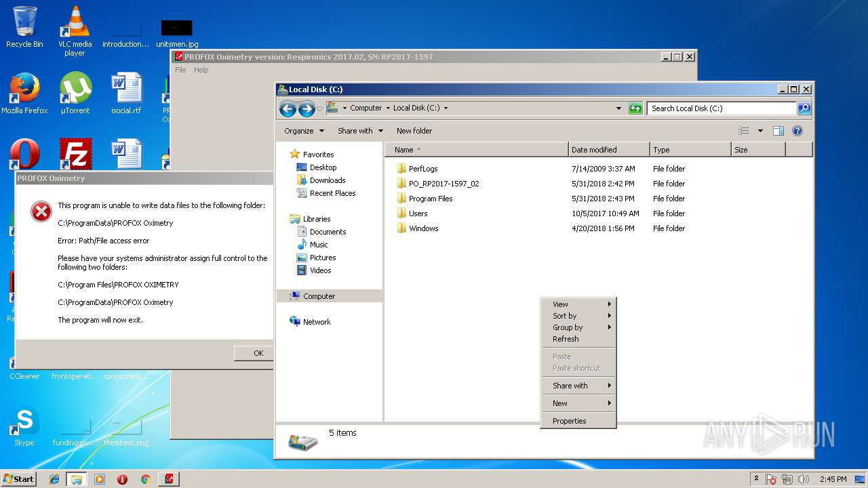Image resolution: width=868 pixels, height=488 pixels.
Task: Open Group by context menu submenu
Action: click(578, 327)
